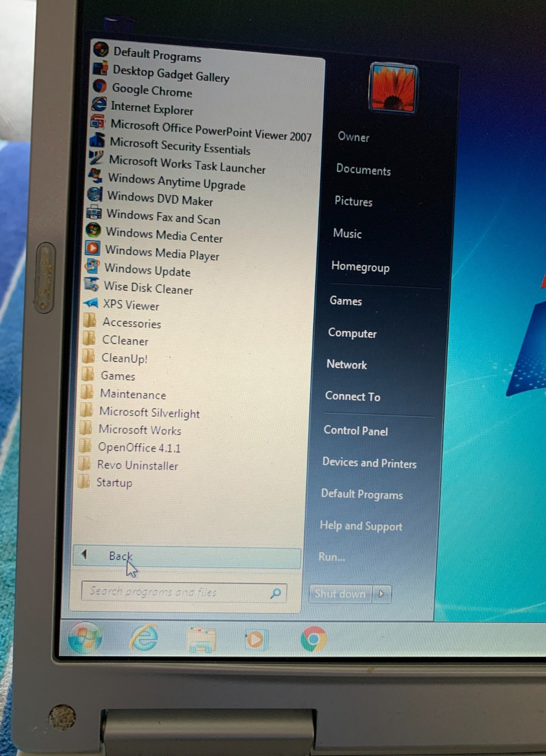This screenshot has width=546, height=756.
Task: Open XPS Viewer icon
Action: pyautogui.click(x=91, y=302)
